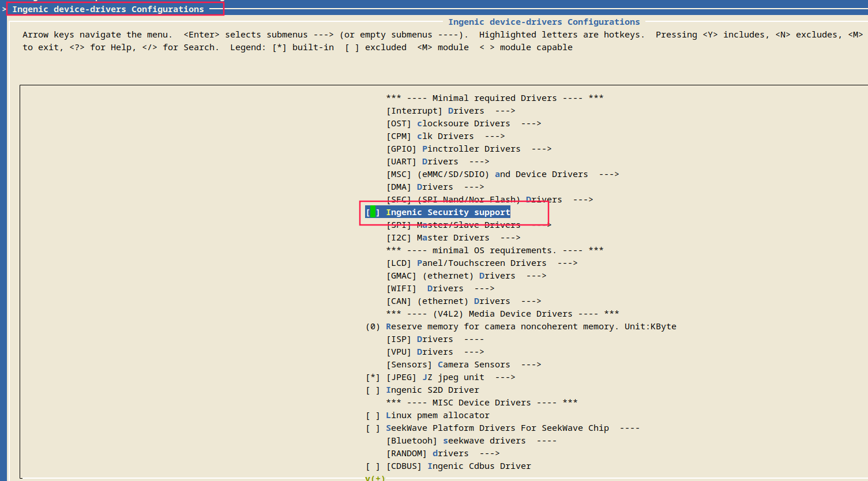The width and height of the screenshot is (868, 481).
Task: Click the top-left Ingenic device-drivers Configurations breadcrumb
Action: [x=108, y=9]
